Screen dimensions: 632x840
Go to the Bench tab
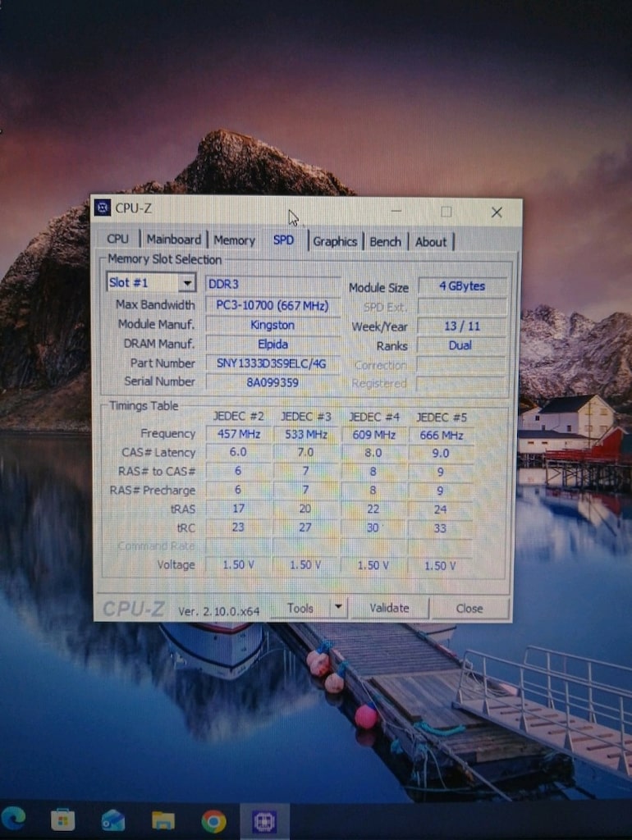pos(385,242)
